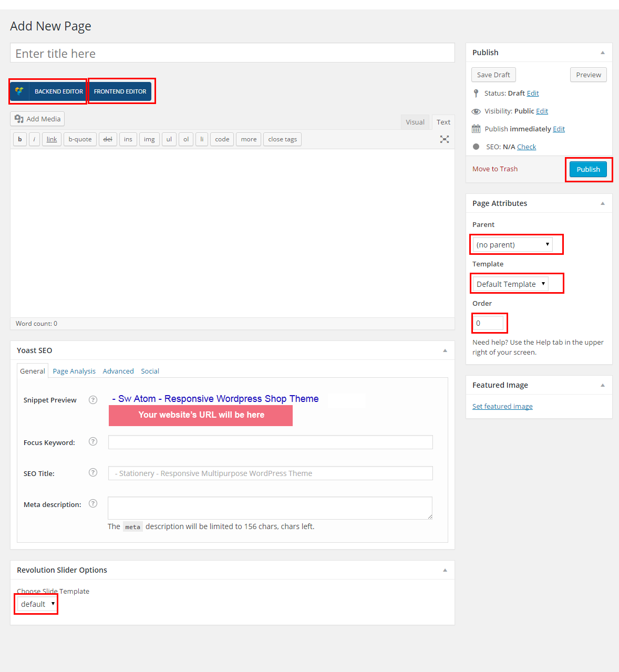Collapse the Yoast SEO panel
This screenshot has width=619, height=672.
(445, 350)
